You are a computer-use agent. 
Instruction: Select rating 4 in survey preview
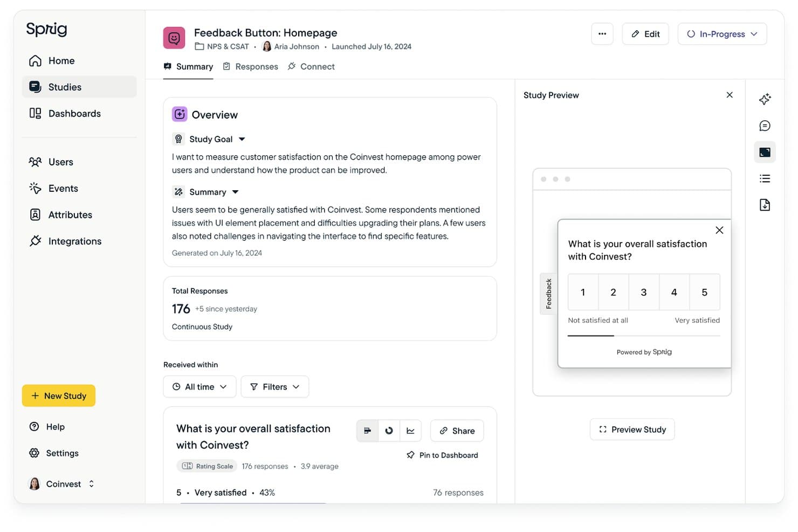[674, 292]
